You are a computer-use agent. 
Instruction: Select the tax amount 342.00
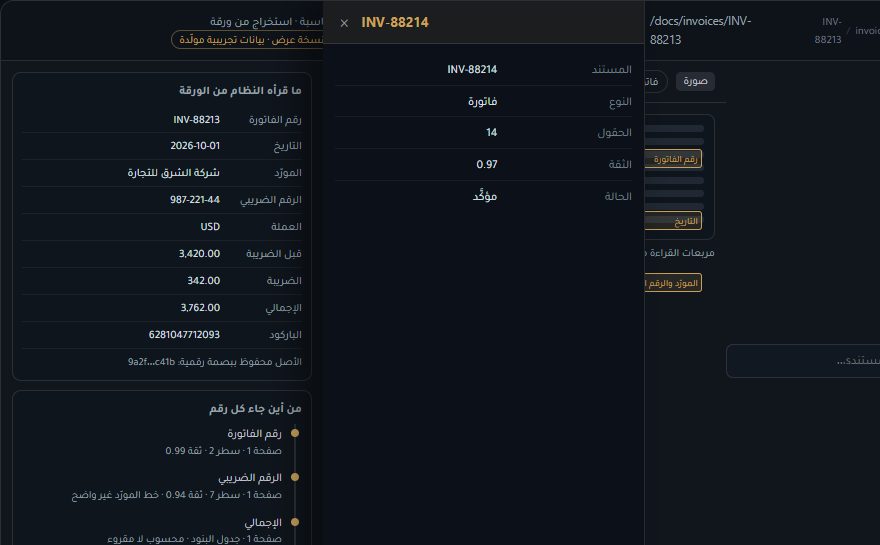coord(203,280)
